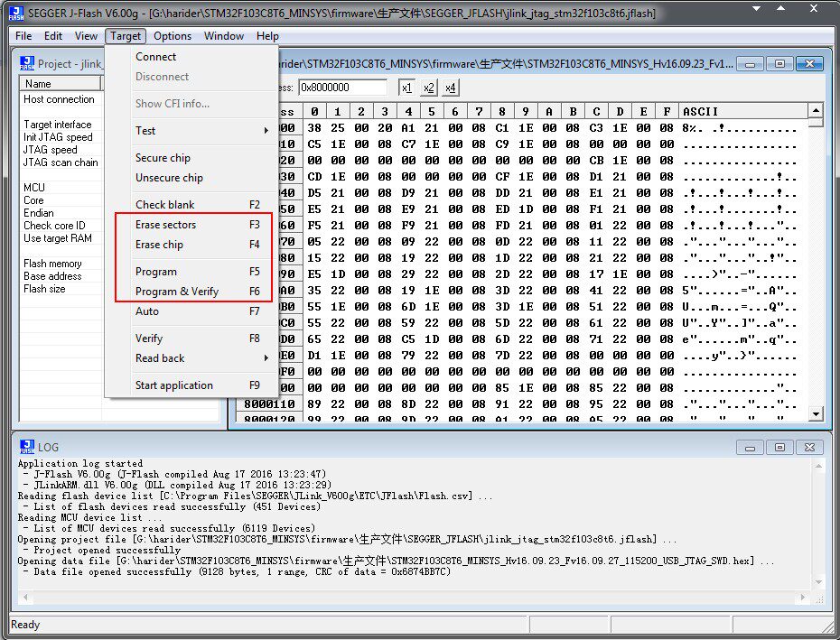Image resolution: width=840 pixels, height=640 pixels.
Task: Click address row 8000110 in hex view
Action: (269, 403)
